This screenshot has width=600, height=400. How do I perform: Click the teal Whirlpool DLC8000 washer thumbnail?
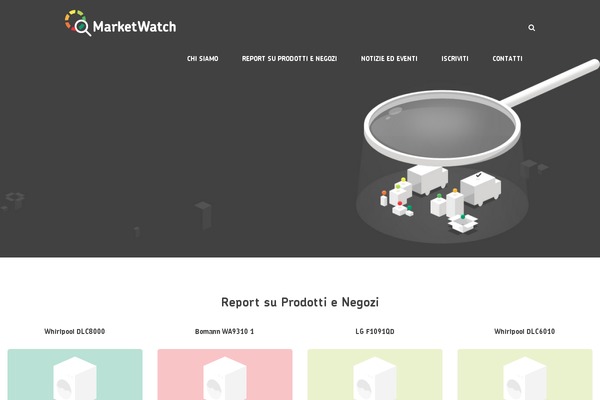pyautogui.click(x=75, y=374)
